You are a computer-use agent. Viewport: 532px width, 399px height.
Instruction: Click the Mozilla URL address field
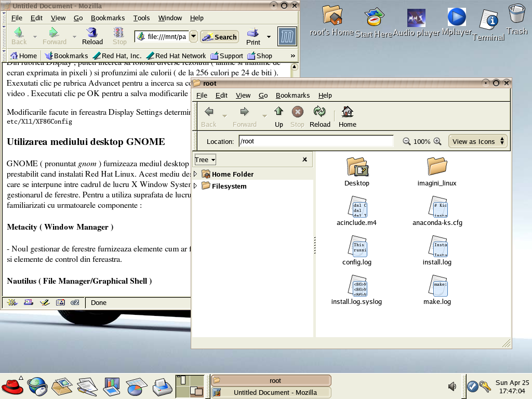pyautogui.click(x=162, y=37)
